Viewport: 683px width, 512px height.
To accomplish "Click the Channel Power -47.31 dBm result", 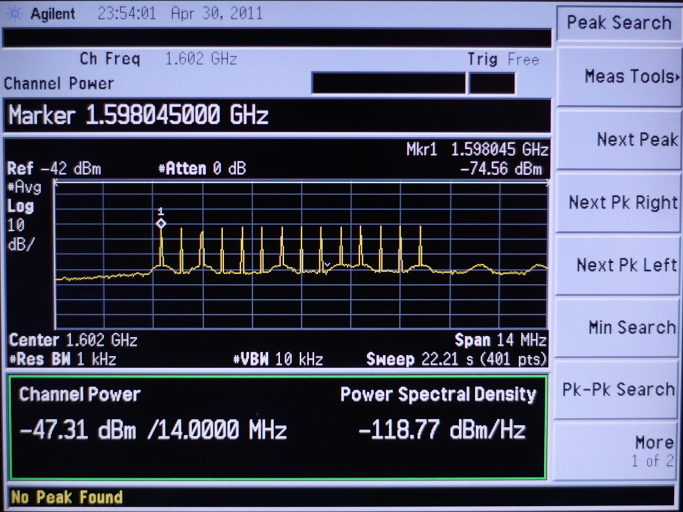I will pyautogui.click(x=153, y=431).
